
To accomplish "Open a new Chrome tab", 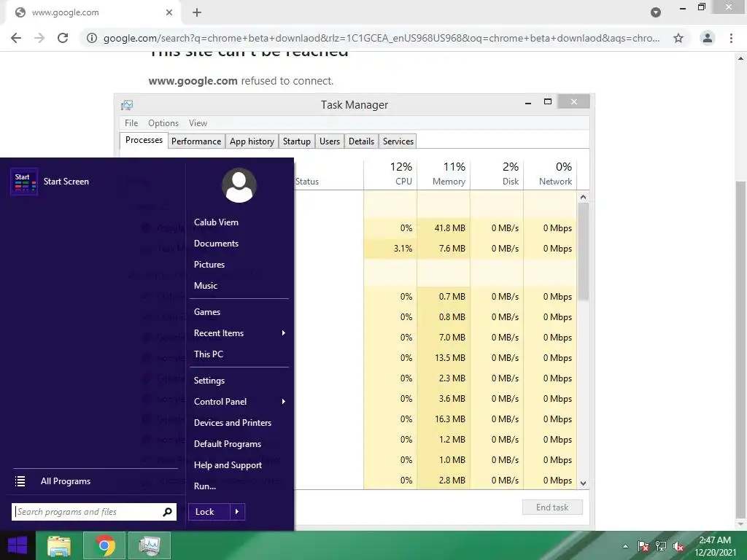I will [197, 12].
